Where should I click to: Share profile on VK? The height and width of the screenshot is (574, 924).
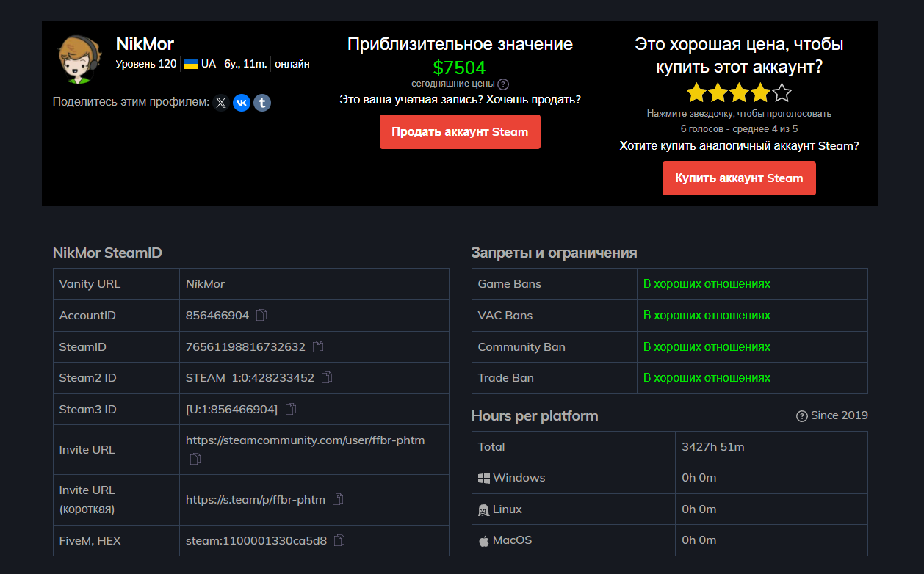242,103
